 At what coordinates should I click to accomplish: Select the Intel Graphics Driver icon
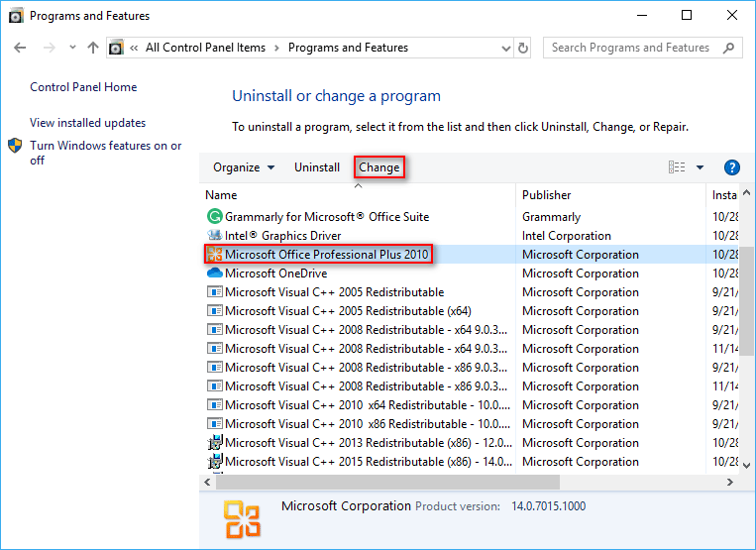pos(215,235)
